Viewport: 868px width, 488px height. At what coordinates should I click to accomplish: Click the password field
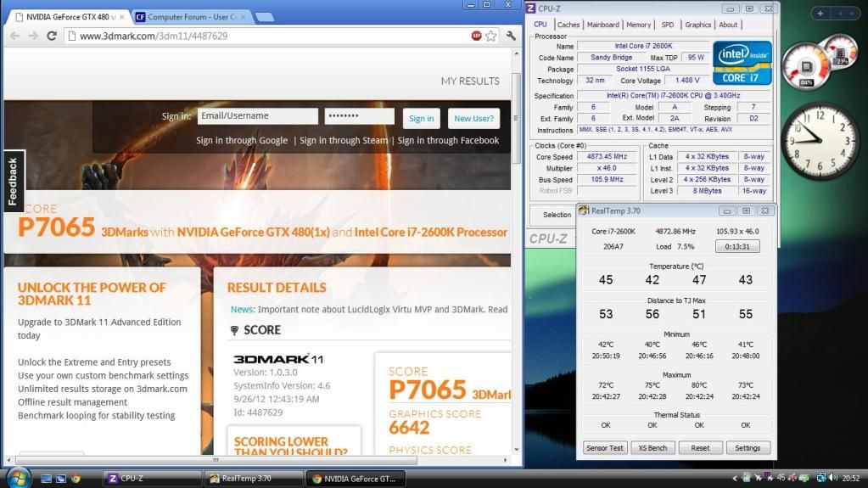(359, 116)
